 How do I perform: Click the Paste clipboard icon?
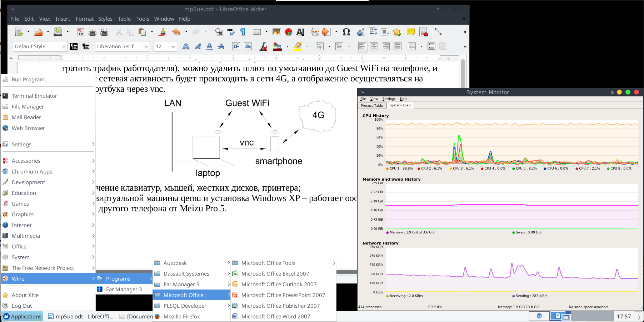(142, 32)
